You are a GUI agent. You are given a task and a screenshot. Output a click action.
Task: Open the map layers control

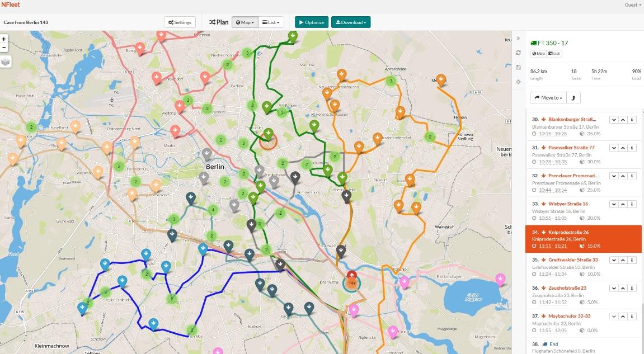coord(6,62)
